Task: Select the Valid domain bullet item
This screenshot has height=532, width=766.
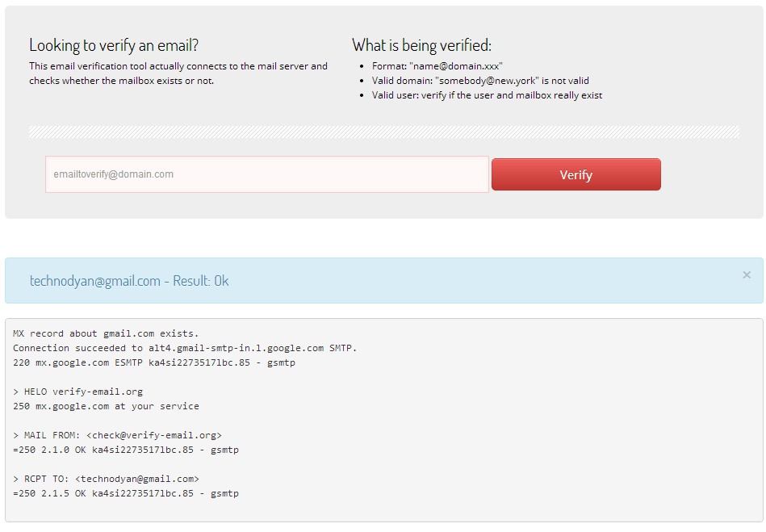Action: pos(480,81)
